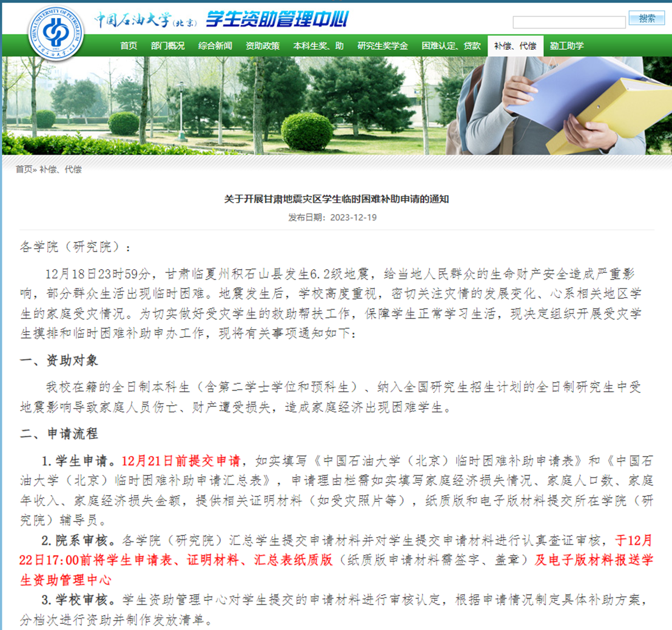
Task: Click the active 补偿、代偿 navigation tab
Action: point(515,45)
